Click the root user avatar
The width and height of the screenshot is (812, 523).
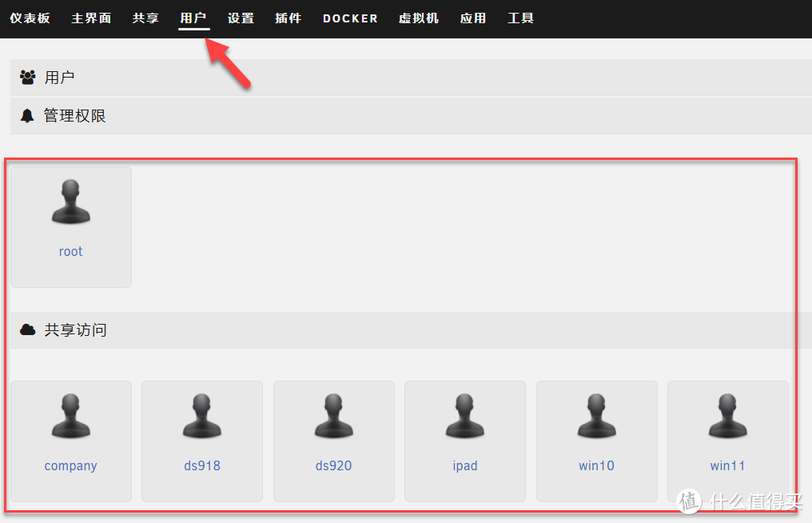[71, 202]
